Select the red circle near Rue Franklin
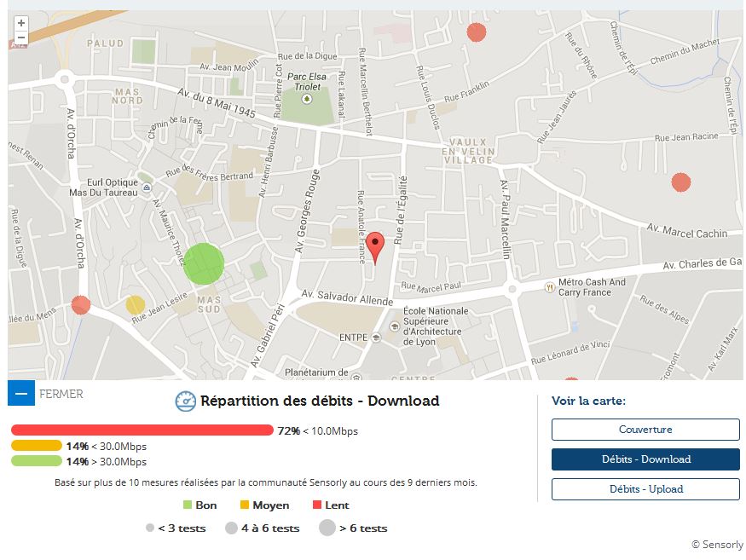The width and height of the screenshot is (746, 560). tap(477, 32)
